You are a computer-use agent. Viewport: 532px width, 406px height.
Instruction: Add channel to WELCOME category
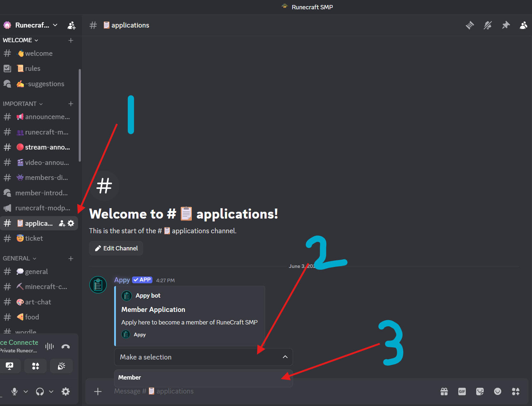click(71, 40)
